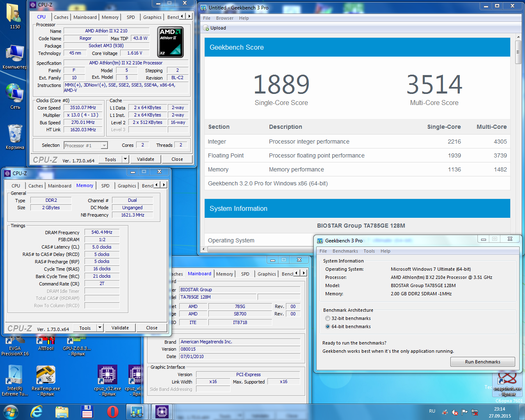Switch to Caches tab in top CPU-Z
The width and height of the screenshot is (525, 420).
[x=61, y=17]
